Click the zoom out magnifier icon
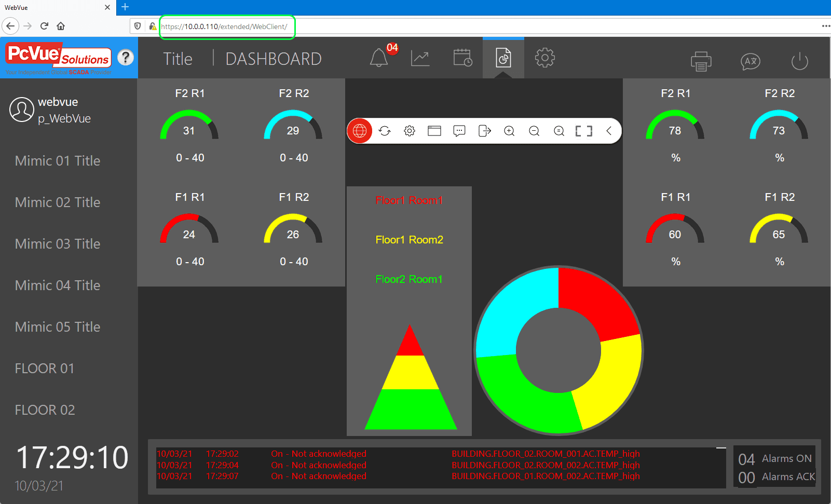This screenshot has height=504, width=831. [534, 131]
